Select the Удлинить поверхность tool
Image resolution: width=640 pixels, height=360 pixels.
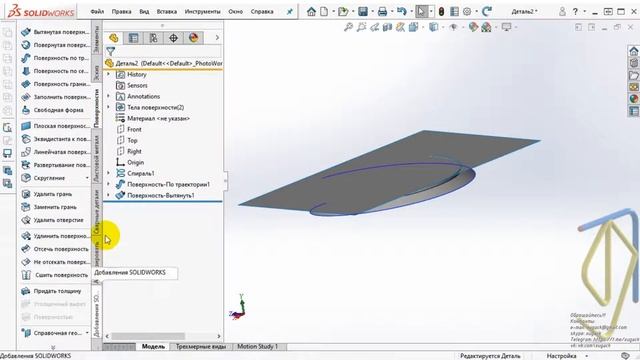(x=55, y=236)
